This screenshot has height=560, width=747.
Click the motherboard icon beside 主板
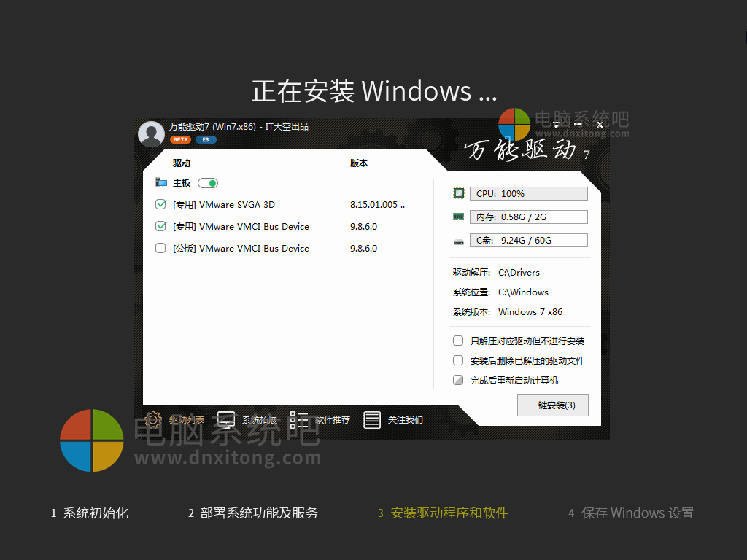coord(163,182)
